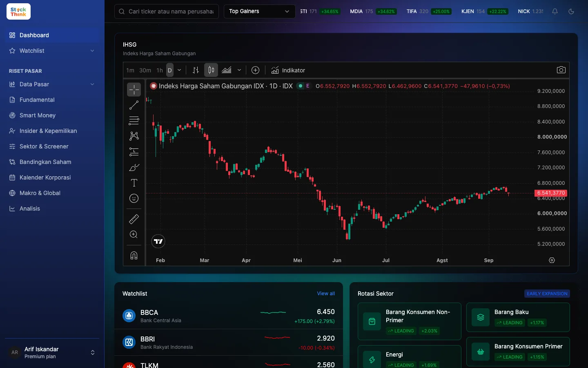Click TIFA ticker in top gainers
This screenshot has height=368, width=588.
click(x=428, y=11)
